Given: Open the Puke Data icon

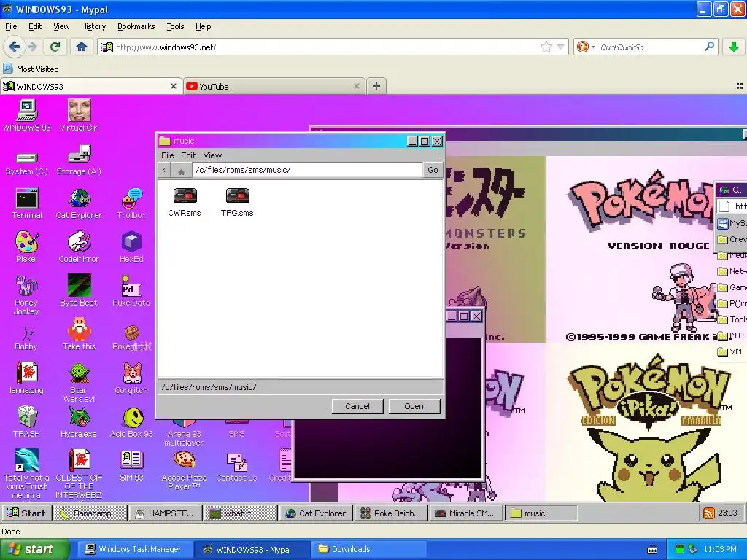Looking at the screenshot, I should coord(131,290).
